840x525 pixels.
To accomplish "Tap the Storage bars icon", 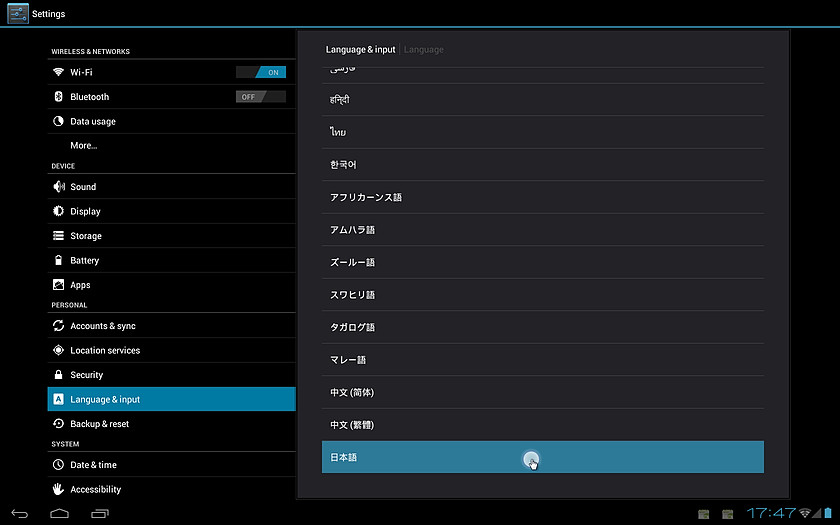I will click(58, 236).
